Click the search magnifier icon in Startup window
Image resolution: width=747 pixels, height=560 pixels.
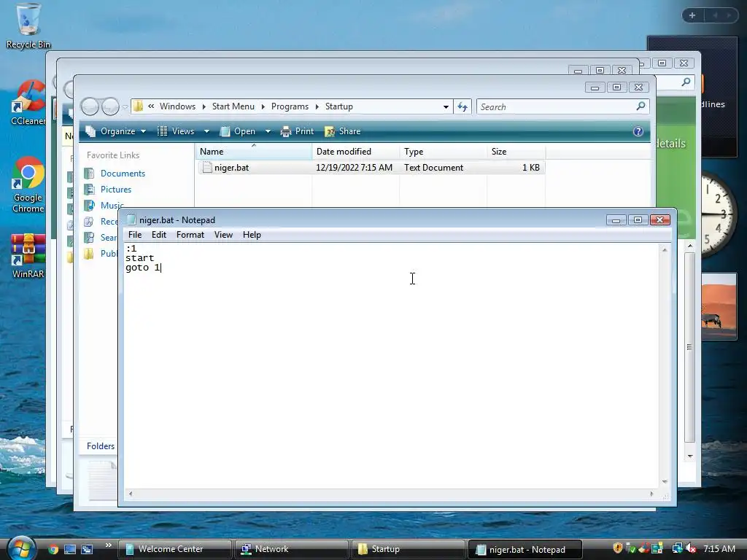[640, 106]
